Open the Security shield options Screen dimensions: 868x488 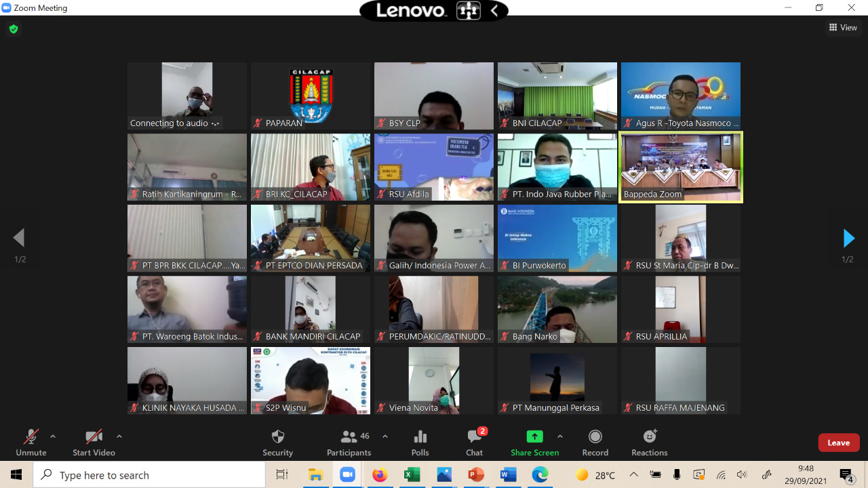pos(277,437)
